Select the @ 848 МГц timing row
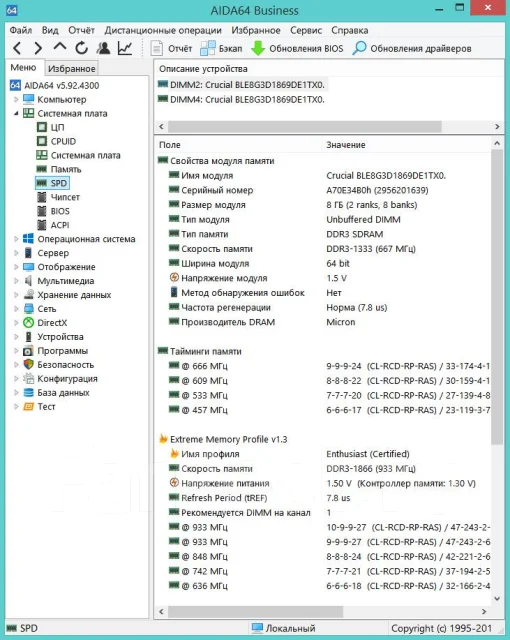This screenshot has height=640, width=510. click(x=322, y=556)
